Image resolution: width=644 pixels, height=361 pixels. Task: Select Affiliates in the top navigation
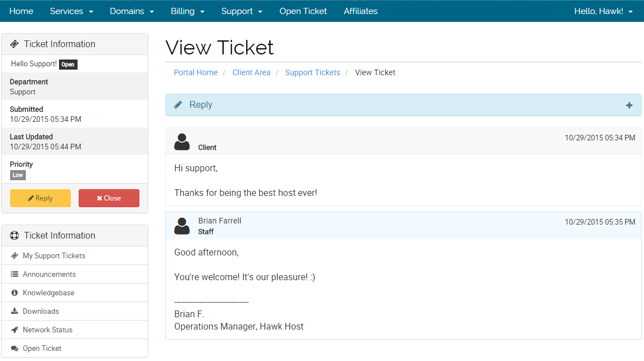click(x=360, y=11)
